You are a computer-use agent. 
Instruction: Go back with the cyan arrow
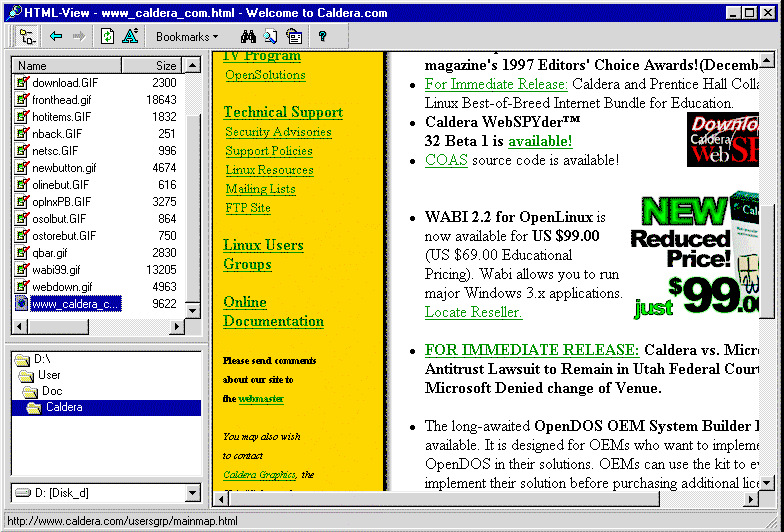pyautogui.click(x=56, y=36)
